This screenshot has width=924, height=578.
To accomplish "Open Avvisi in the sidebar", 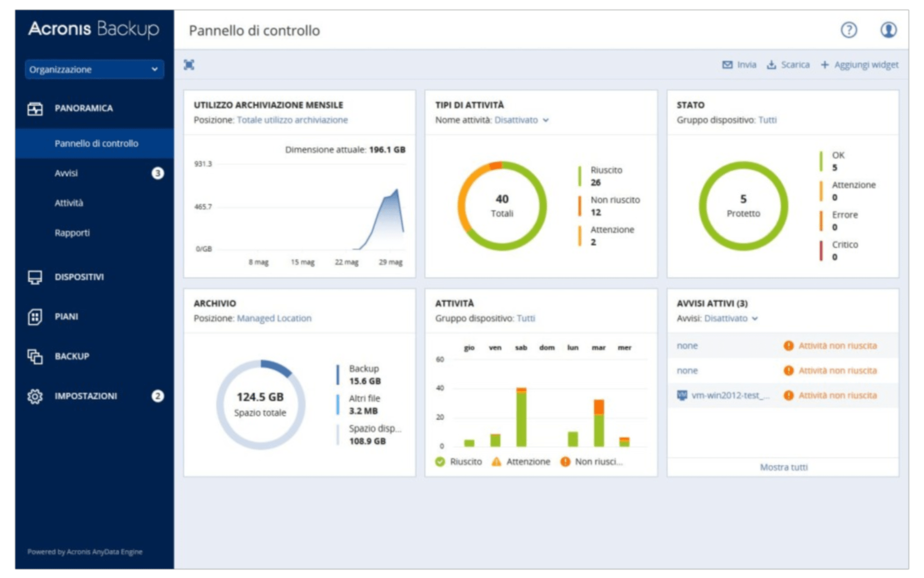I will coord(66,173).
